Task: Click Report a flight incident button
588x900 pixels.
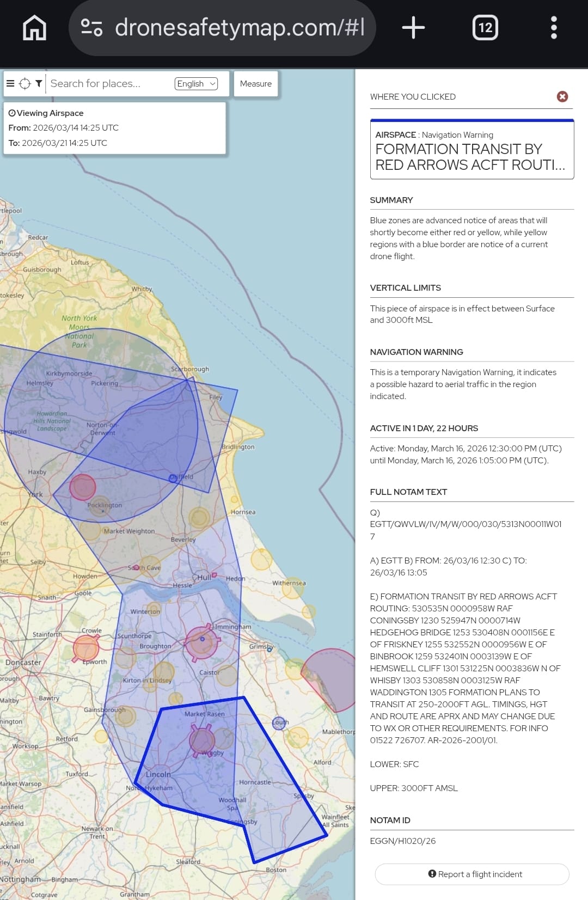Action: (472, 874)
